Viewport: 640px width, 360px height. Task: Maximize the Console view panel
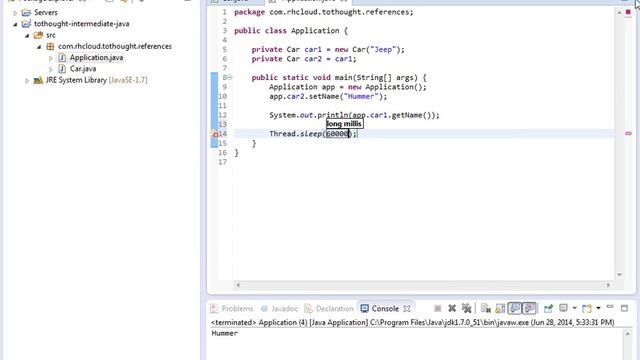point(624,308)
